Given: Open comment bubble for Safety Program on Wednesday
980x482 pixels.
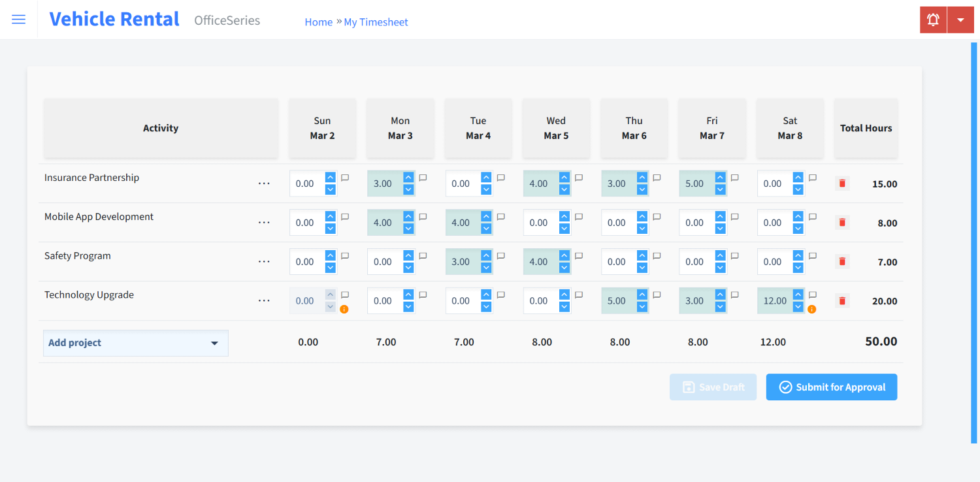Looking at the screenshot, I should 578,255.
